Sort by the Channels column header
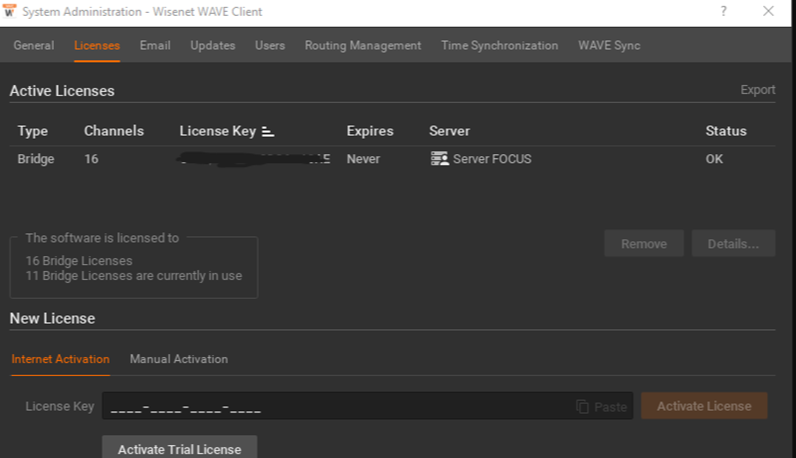This screenshot has height=458, width=796. coord(114,131)
